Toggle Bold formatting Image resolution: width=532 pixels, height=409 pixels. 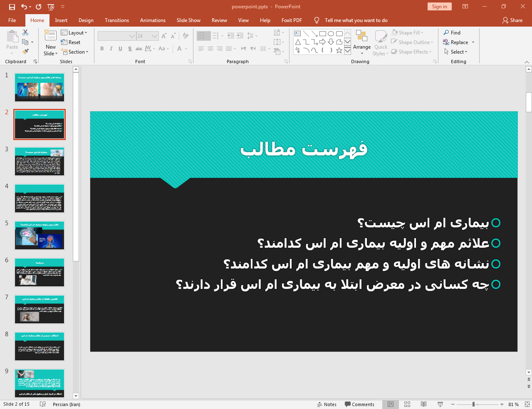click(x=102, y=49)
